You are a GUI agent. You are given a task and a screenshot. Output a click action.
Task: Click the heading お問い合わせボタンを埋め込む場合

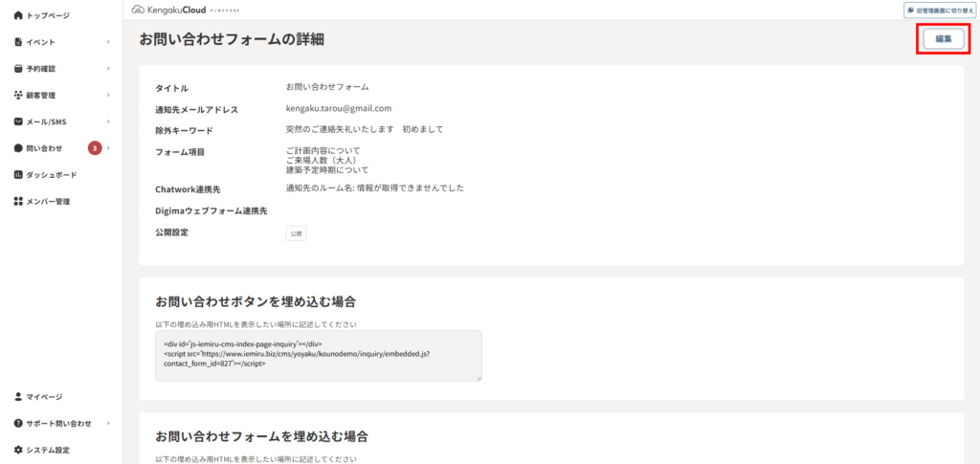[256, 302]
